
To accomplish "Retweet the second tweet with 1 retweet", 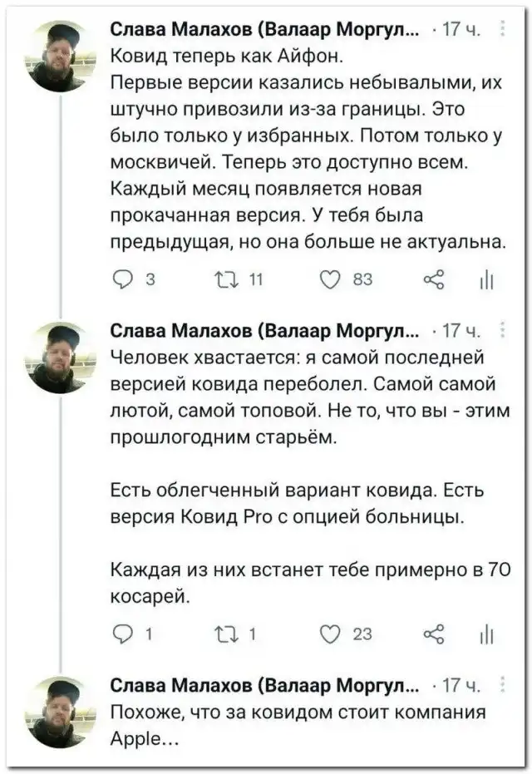I will 224,635.
